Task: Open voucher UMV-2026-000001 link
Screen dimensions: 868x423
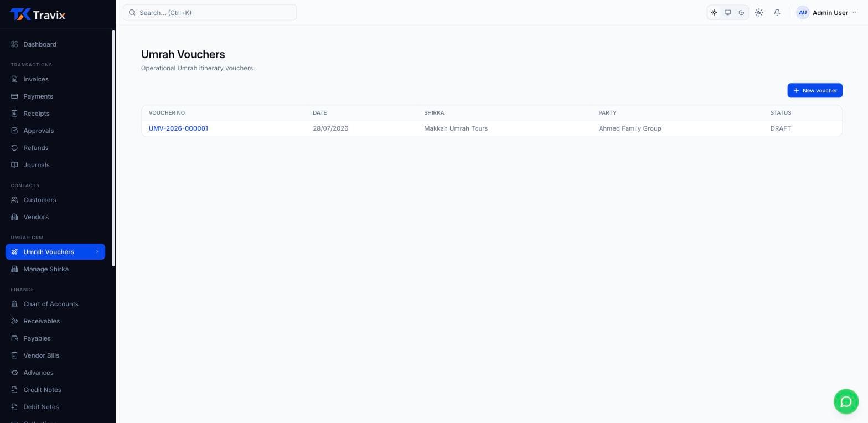Action: tap(178, 128)
